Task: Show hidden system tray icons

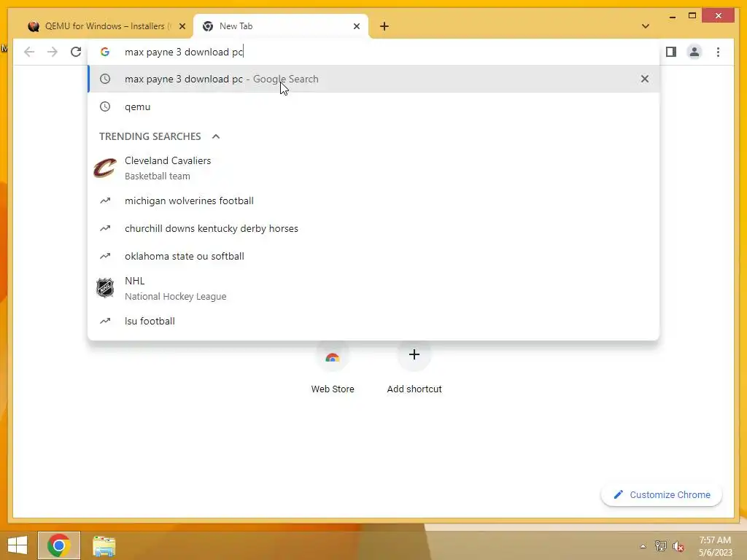Action: point(643,546)
